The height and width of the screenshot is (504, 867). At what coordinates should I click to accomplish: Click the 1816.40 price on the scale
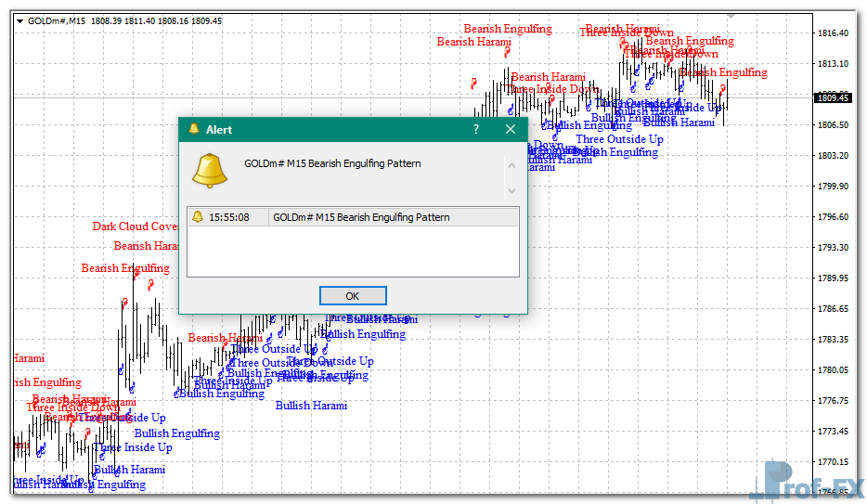coord(832,33)
